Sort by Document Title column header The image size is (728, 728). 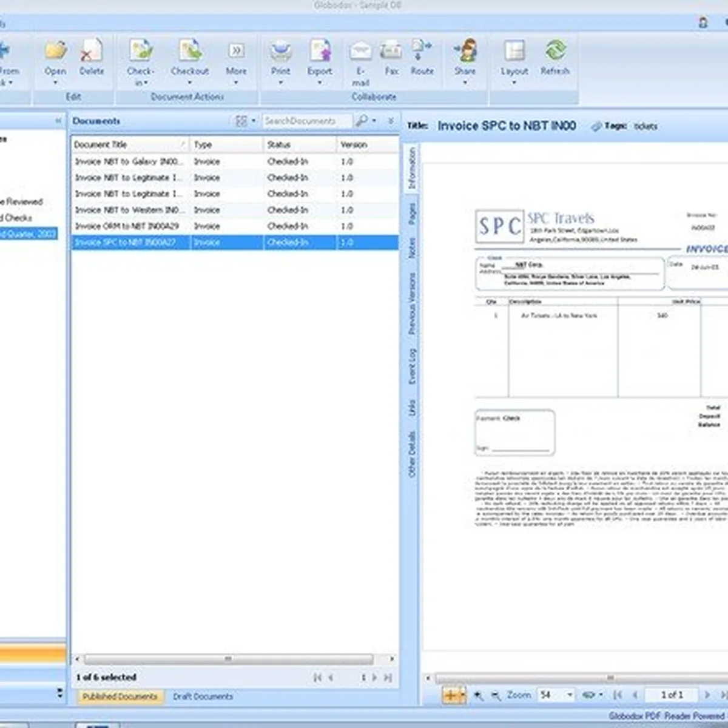pos(129,145)
